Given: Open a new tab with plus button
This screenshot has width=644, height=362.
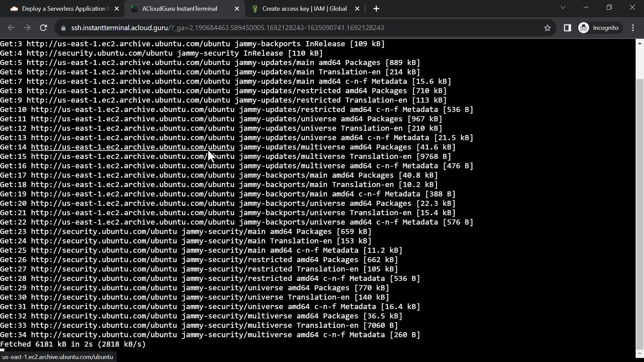Looking at the screenshot, I should pyautogui.click(x=376, y=9).
